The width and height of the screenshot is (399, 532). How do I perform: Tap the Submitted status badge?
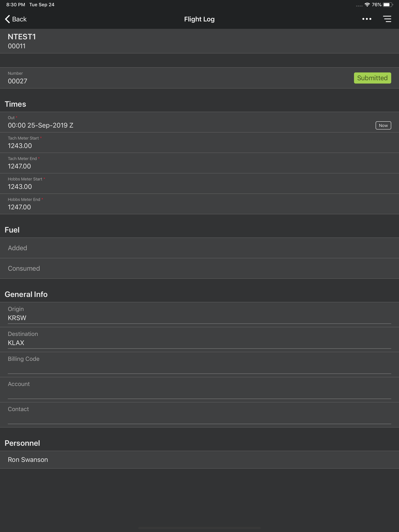[372, 78]
